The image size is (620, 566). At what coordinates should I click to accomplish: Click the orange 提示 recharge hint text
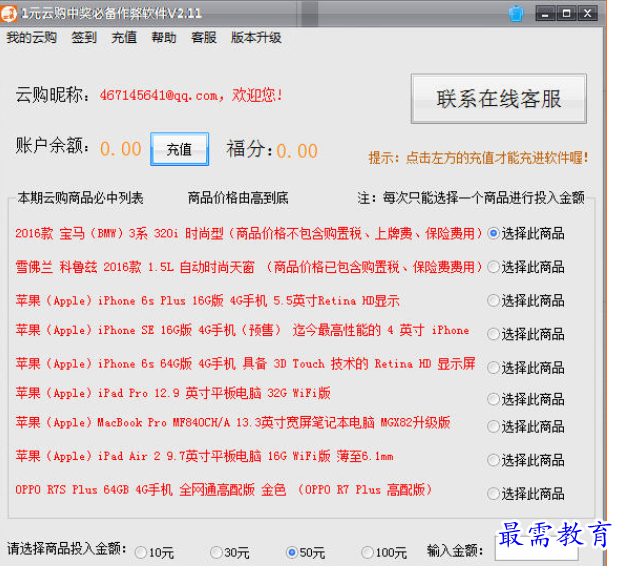click(479, 158)
